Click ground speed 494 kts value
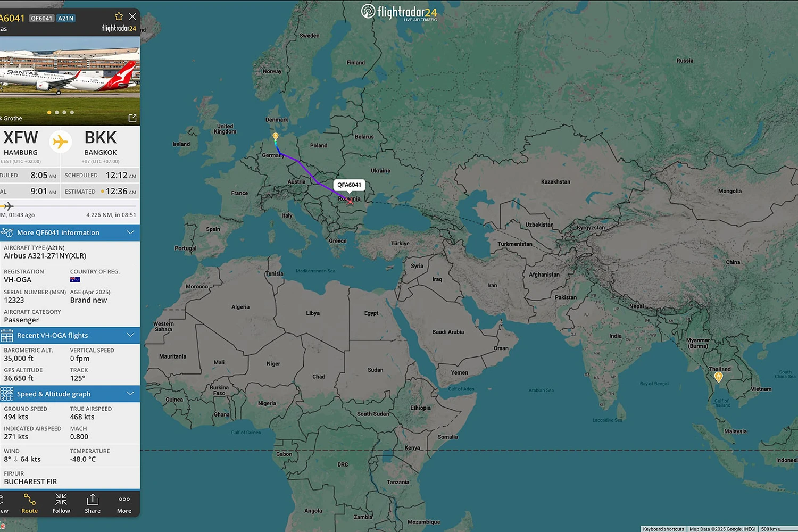 [x=16, y=417]
